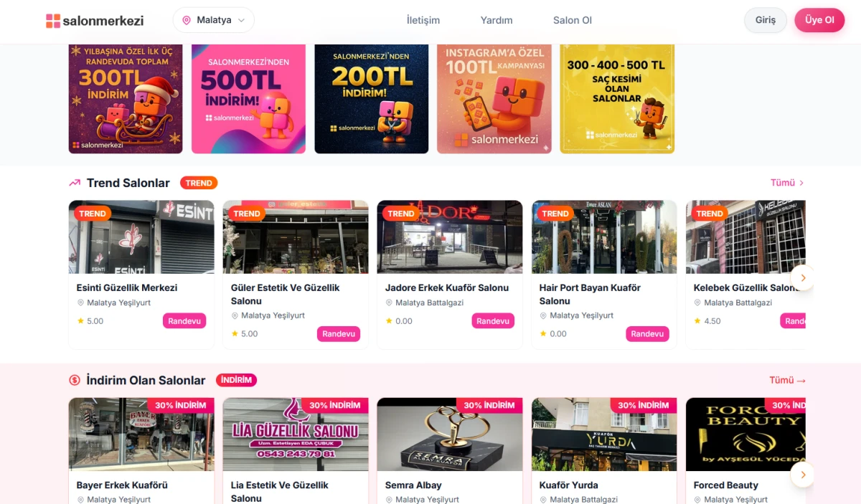Open the Yardım menu item

(497, 20)
